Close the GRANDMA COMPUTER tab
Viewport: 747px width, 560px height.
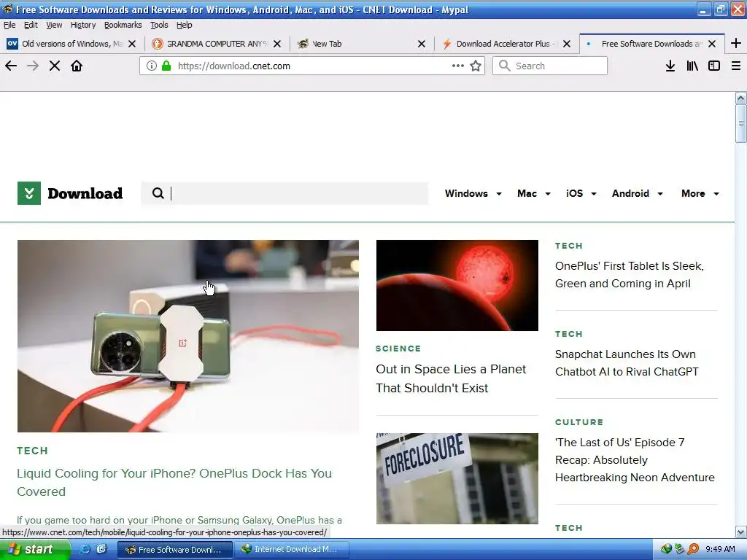[x=277, y=44]
